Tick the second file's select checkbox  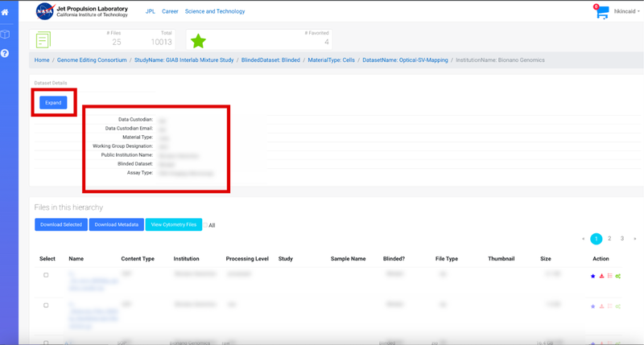[x=46, y=306]
